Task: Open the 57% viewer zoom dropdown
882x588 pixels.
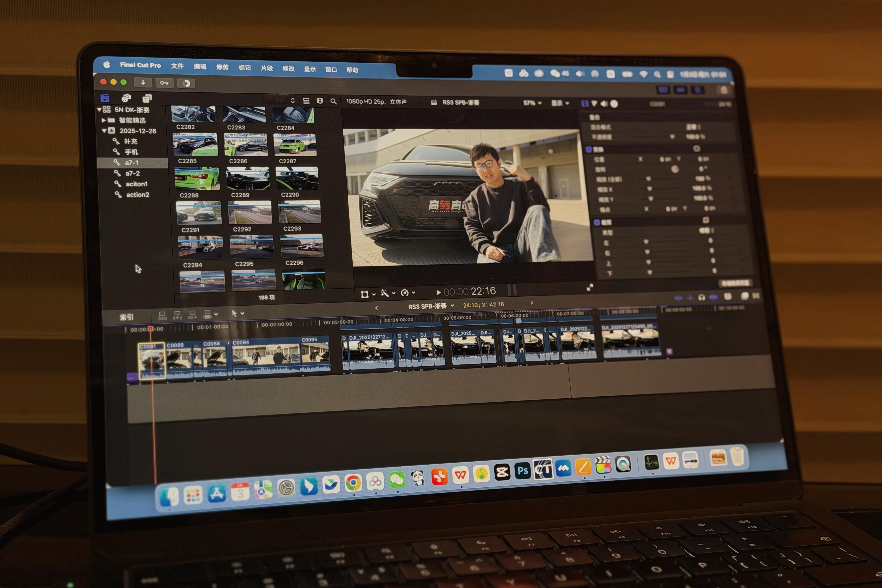Action: [532, 103]
